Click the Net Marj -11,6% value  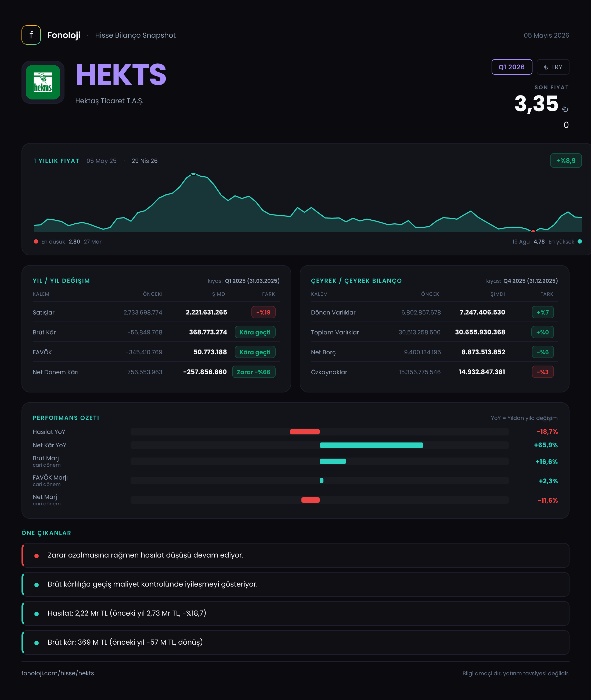tap(548, 500)
